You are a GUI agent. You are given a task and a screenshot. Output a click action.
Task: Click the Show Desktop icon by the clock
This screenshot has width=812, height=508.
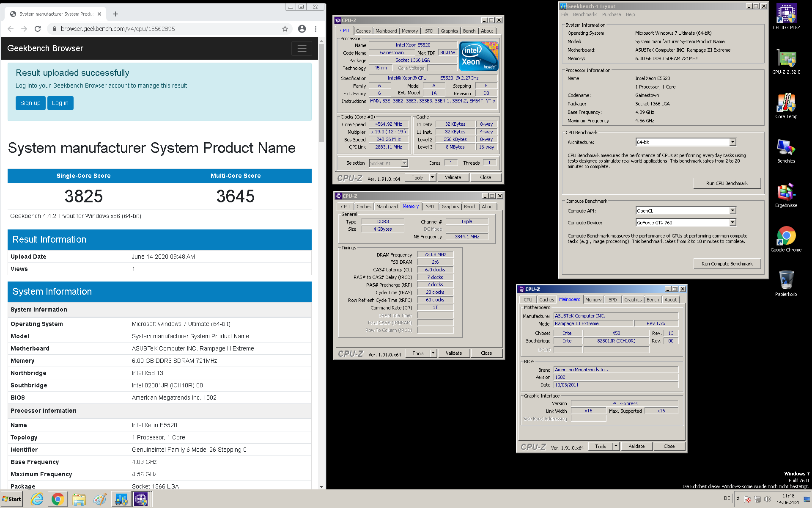pos(807,499)
